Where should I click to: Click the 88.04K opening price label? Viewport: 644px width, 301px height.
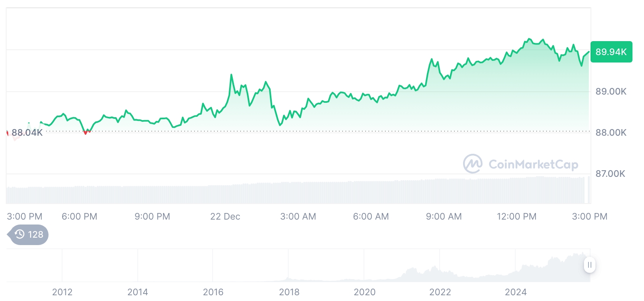[27, 132]
